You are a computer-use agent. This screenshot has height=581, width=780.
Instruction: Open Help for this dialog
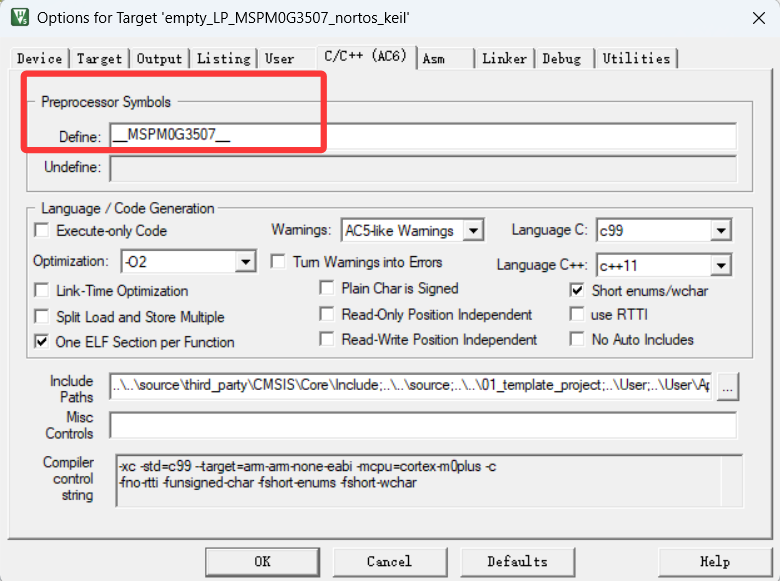715,562
